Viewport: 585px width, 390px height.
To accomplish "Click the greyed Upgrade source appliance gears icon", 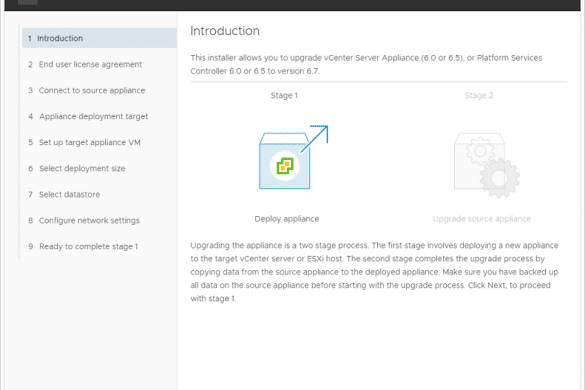I will point(487,165).
